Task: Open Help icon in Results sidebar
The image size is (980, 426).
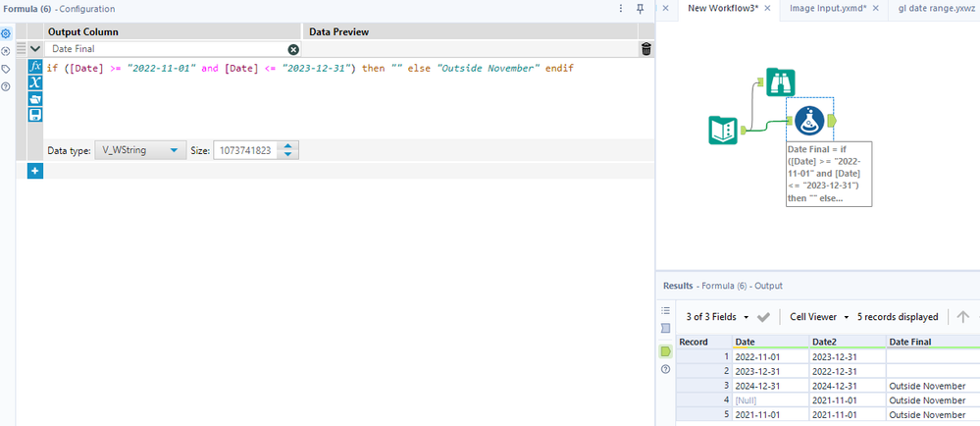Action: 666,369
